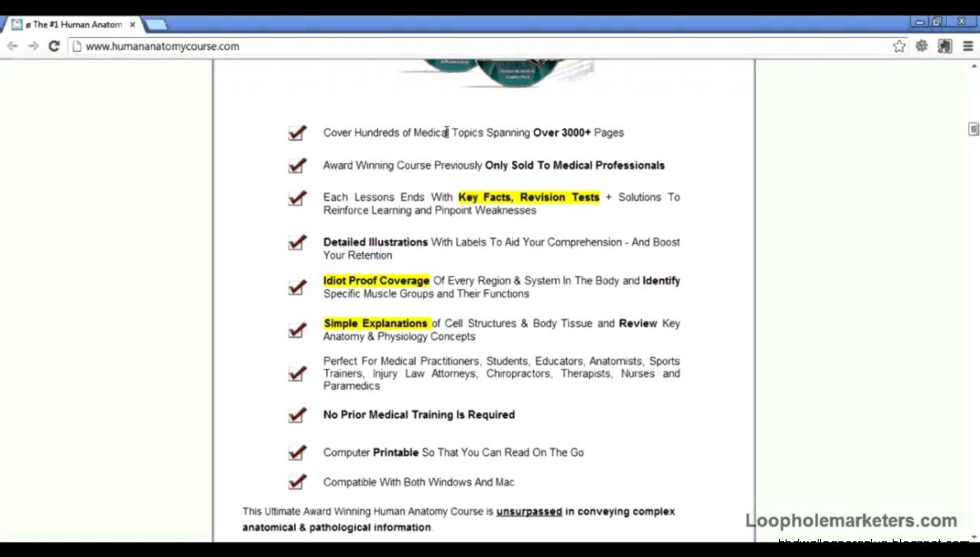
Task: Click the scrollbar down arrow at the bottom right
Action: coord(973,537)
